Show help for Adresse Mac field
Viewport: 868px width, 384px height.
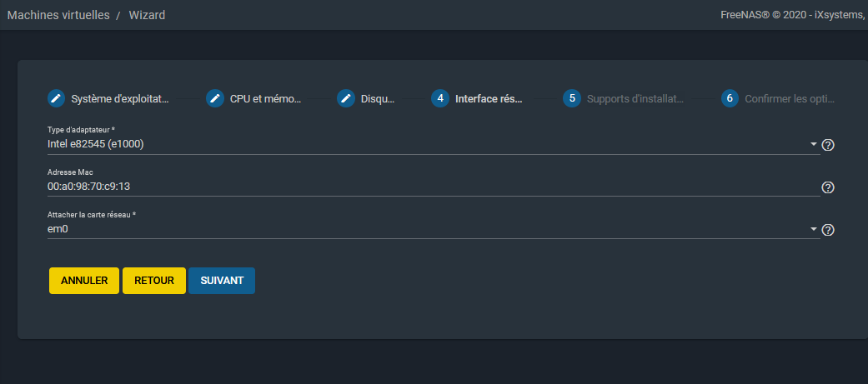tap(828, 187)
